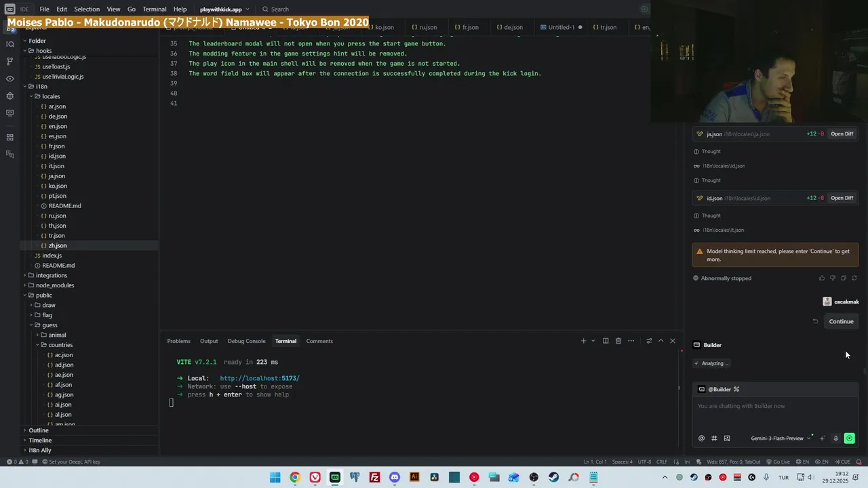
Task: Click Go Live in the status bar
Action: 778,462
